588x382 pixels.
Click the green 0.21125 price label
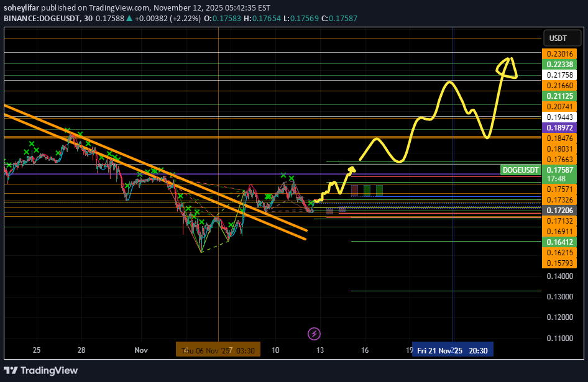559,96
